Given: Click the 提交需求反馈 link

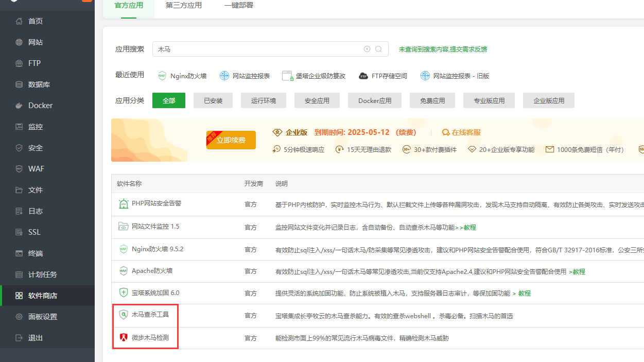Looking at the screenshot, I should pyautogui.click(x=468, y=49).
